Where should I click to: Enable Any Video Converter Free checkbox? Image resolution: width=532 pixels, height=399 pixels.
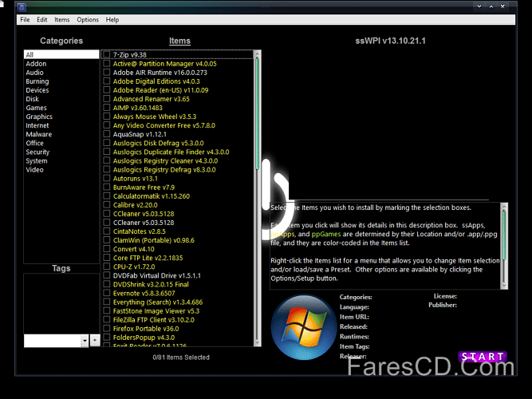point(107,125)
